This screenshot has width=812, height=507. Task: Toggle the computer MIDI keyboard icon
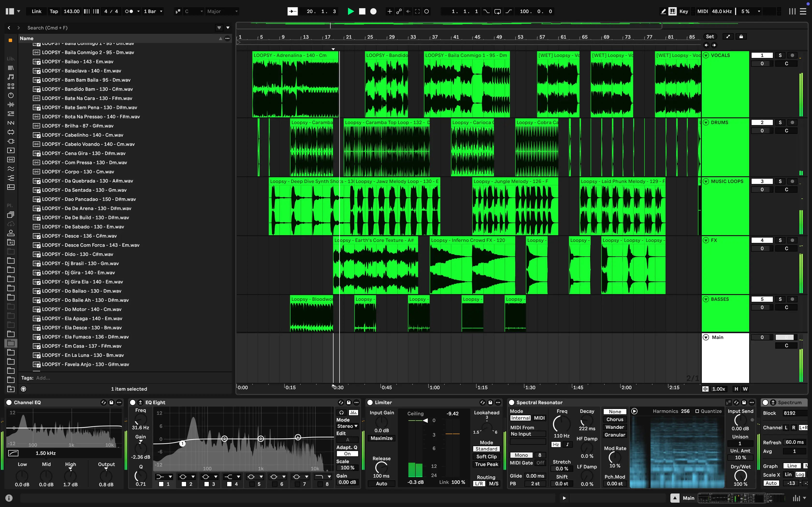click(672, 11)
